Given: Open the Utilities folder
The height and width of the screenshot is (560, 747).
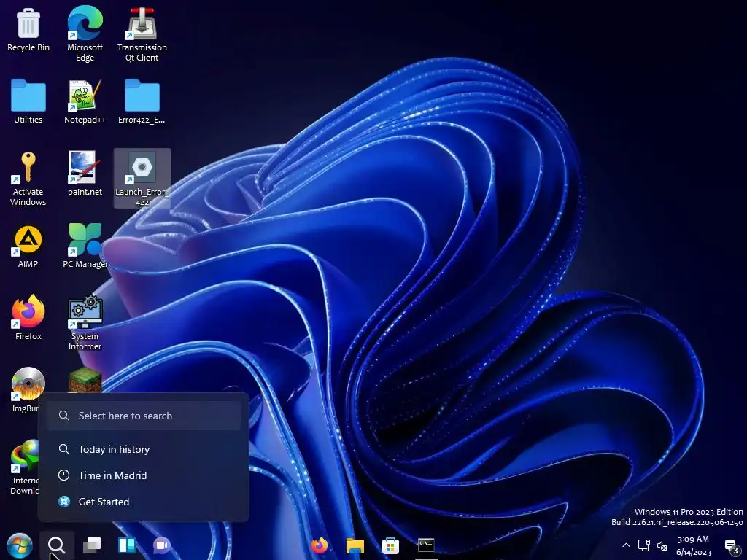Looking at the screenshot, I should [x=28, y=101].
